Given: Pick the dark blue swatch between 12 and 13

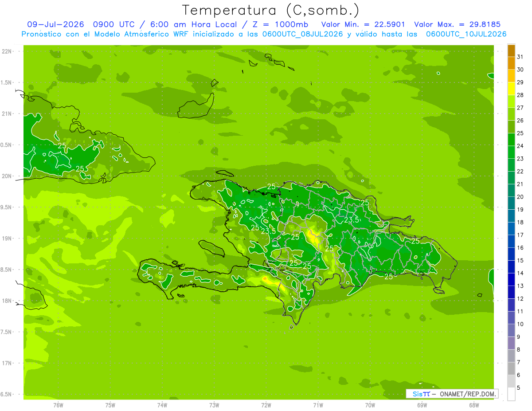Looking at the screenshot, I should pos(511,293).
